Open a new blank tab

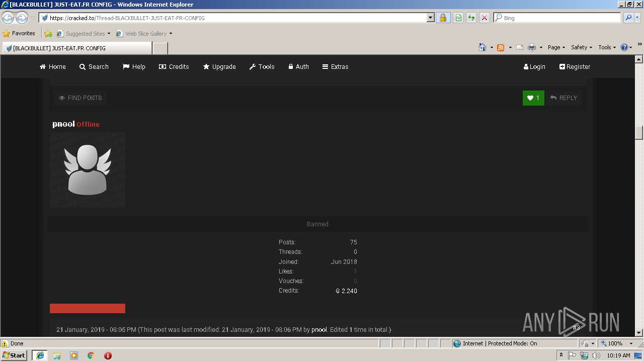(160, 48)
